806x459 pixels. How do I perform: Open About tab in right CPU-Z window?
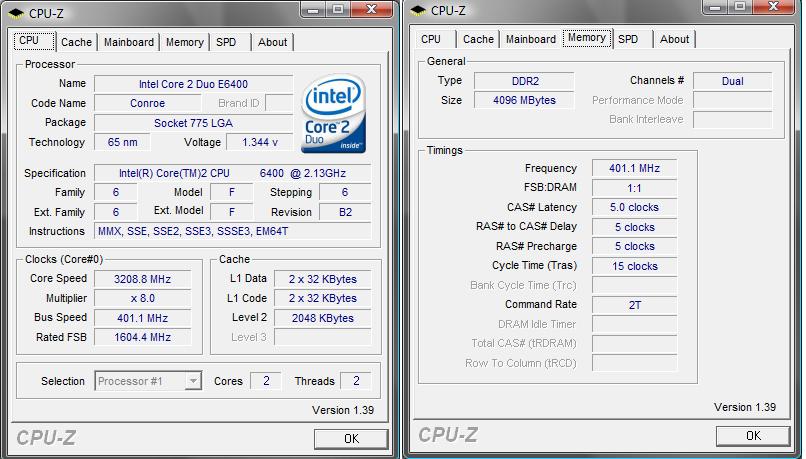[x=674, y=39]
